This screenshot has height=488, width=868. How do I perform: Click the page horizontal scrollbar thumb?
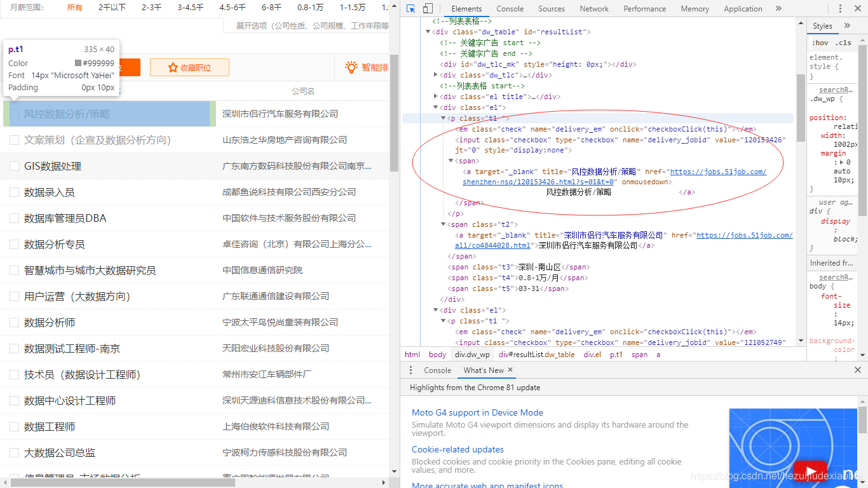123,483
